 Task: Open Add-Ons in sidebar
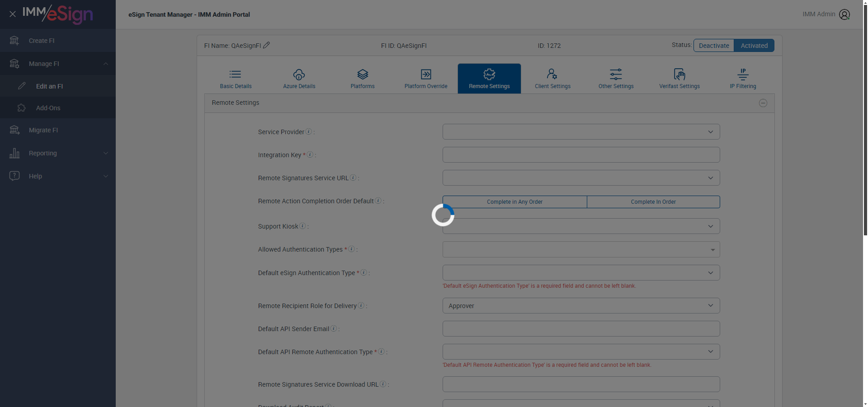(58, 108)
